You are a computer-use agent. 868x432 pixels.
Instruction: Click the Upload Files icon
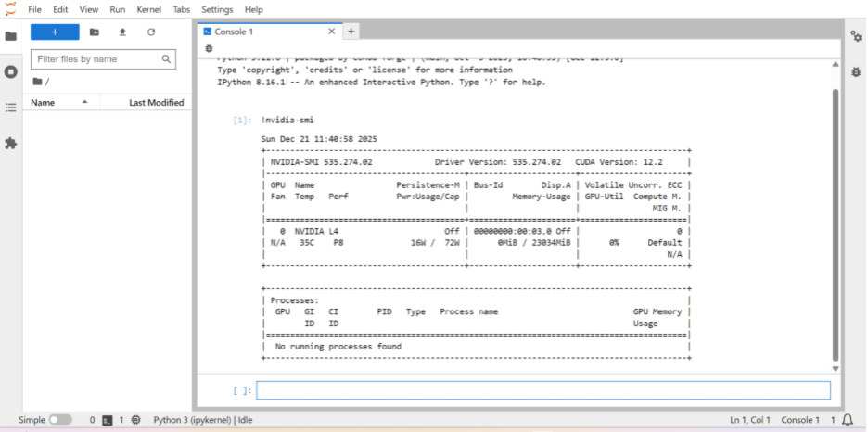pos(123,32)
